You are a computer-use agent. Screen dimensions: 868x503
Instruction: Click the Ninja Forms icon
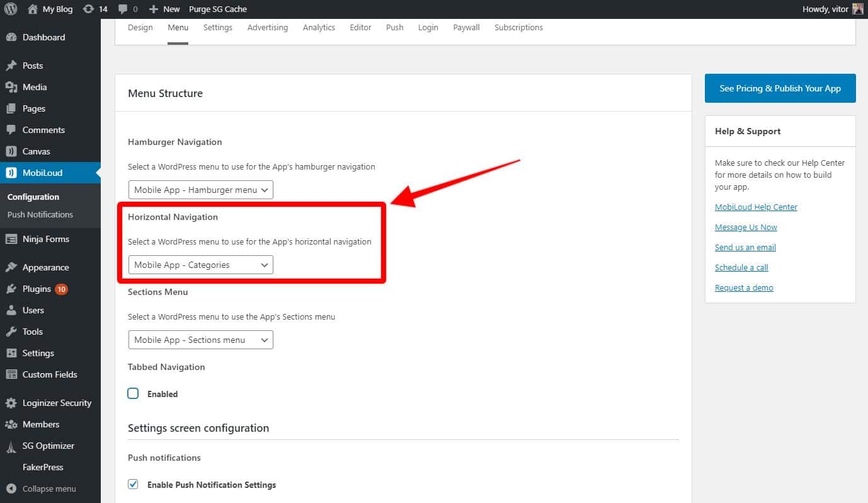click(11, 239)
